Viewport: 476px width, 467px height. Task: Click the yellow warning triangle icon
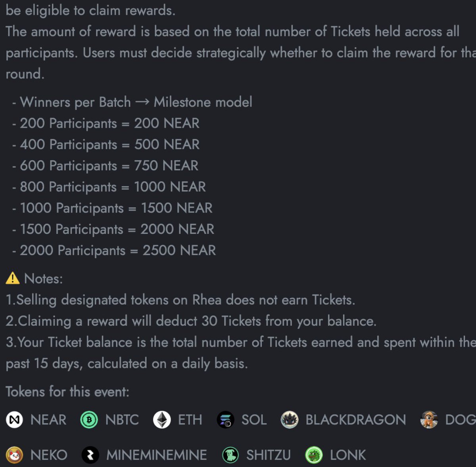tap(13, 278)
